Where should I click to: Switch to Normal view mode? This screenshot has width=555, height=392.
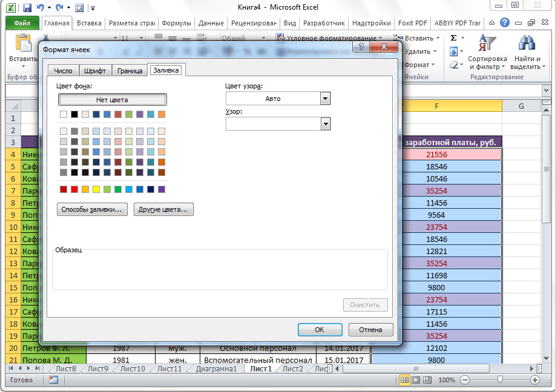point(404,380)
